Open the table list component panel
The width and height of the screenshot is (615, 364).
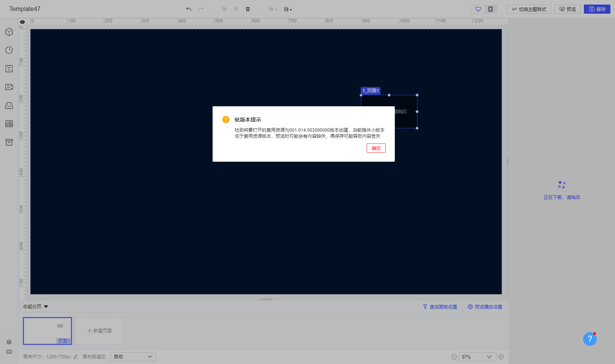click(9, 124)
